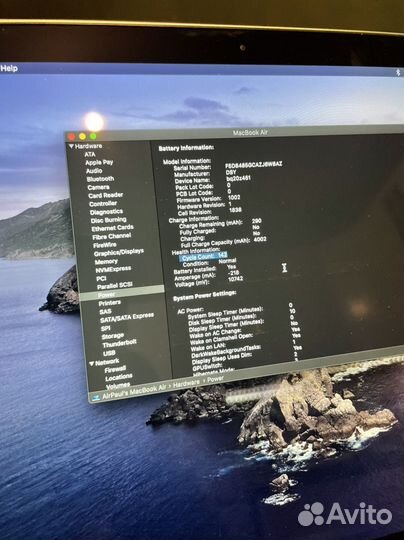This screenshot has width=404, height=540.
Task: Collapse the Hardware tree section
Action: pyautogui.click(x=71, y=146)
